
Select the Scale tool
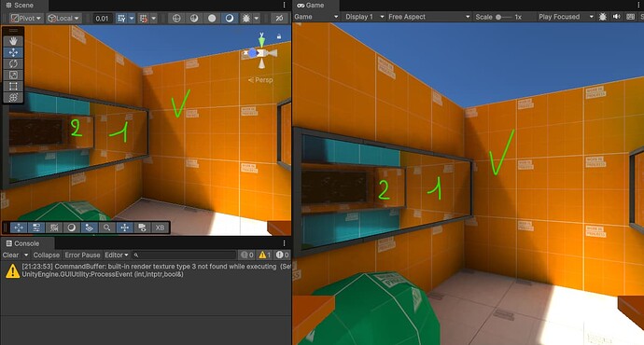[x=13, y=75]
